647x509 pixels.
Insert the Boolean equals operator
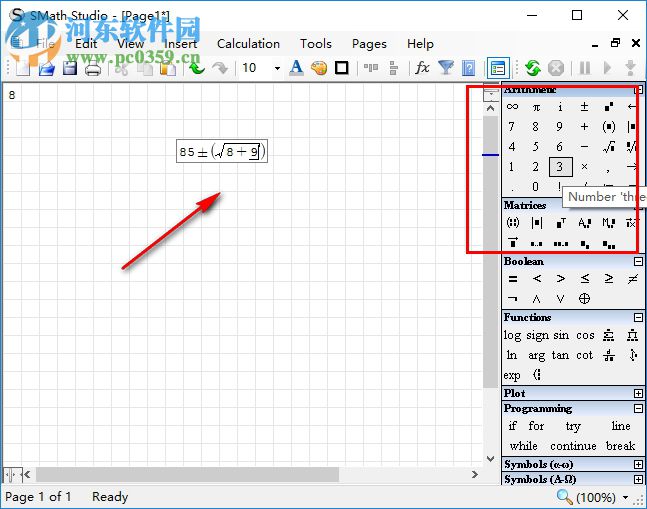tap(512, 279)
